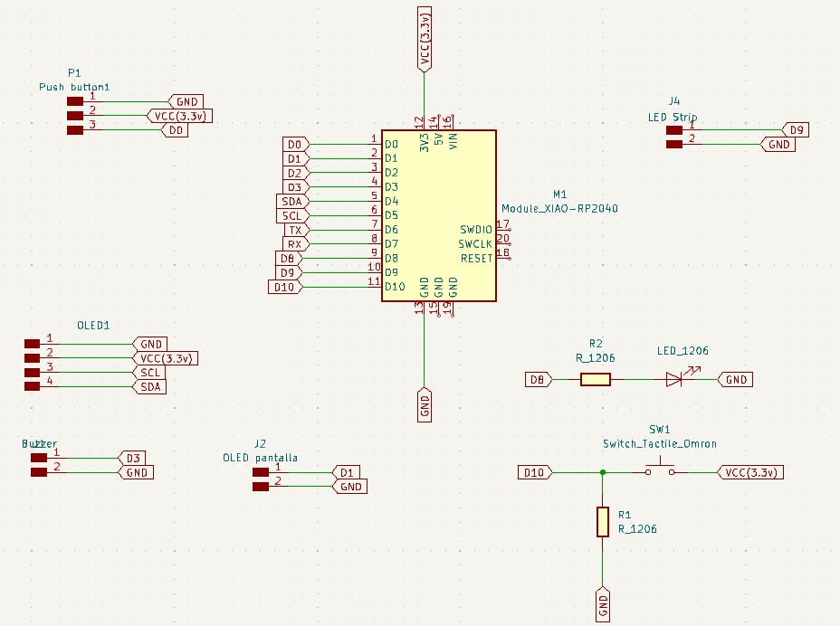
Task: Click pin 1 pad of LED Strip J4
Action: [674, 129]
